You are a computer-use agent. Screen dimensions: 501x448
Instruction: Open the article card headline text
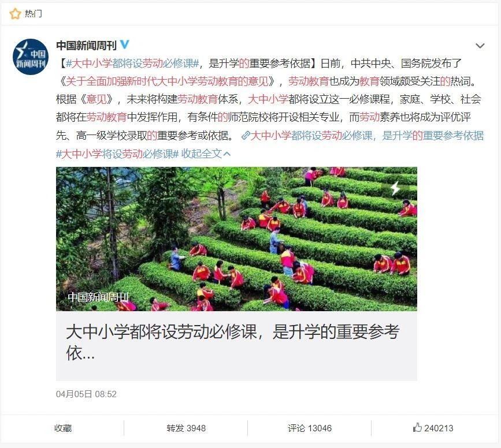point(233,342)
